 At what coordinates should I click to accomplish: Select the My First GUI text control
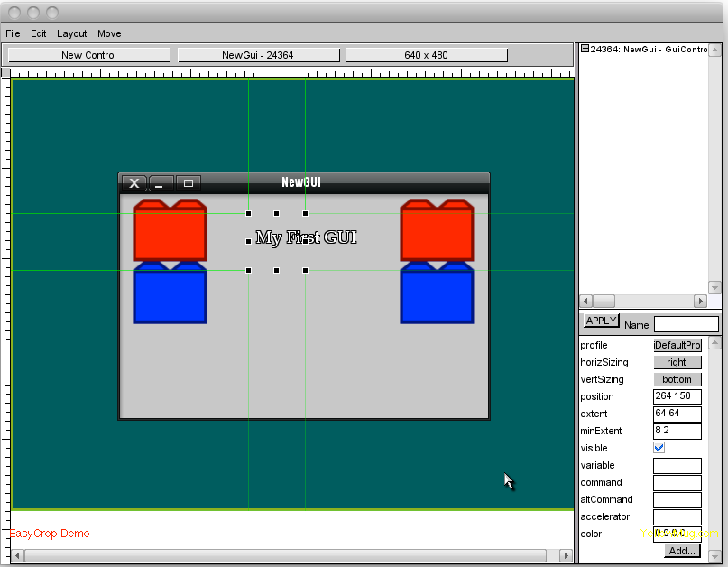pyautogui.click(x=306, y=237)
